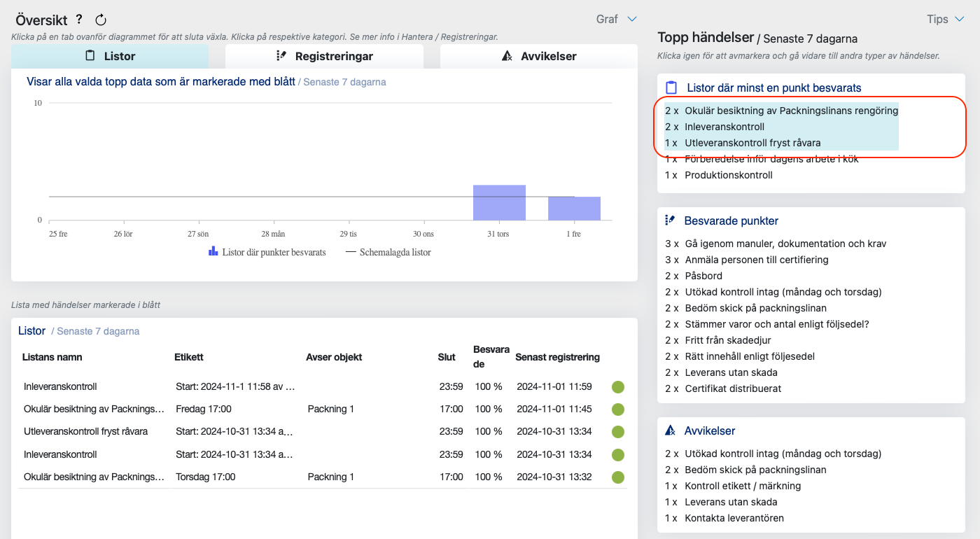The height and width of the screenshot is (539, 980).
Task: Sort by Senast registrering column header
Action: [x=557, y=357]
